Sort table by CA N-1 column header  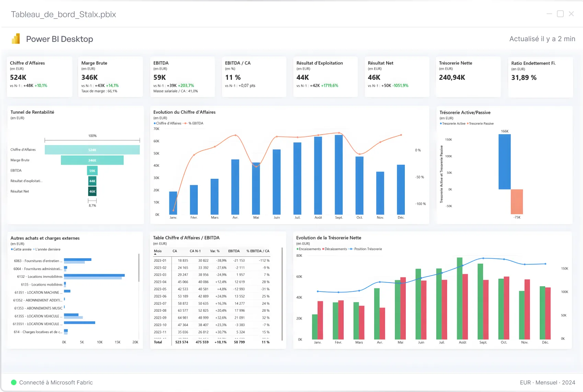coord(195,251)
